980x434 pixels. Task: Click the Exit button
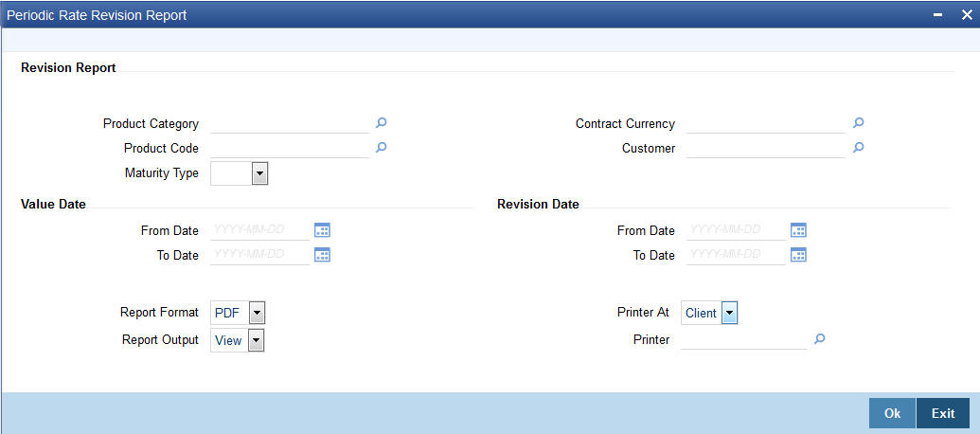943,413
